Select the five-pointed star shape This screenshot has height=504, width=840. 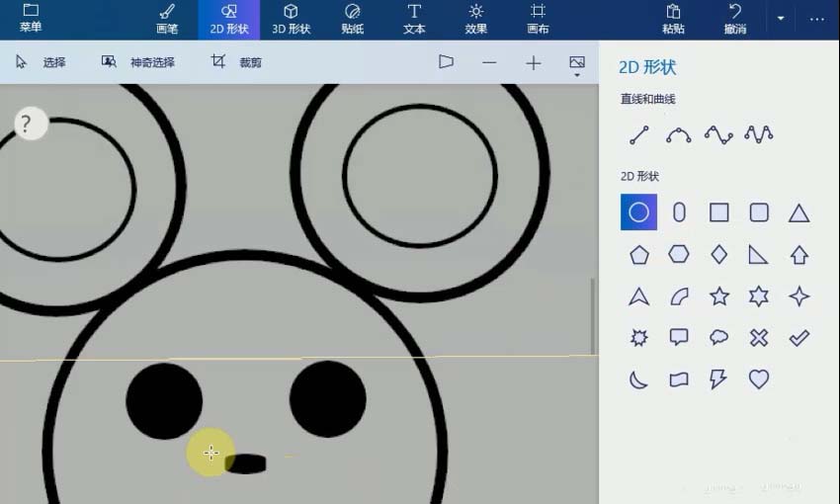tap(718, 296)
